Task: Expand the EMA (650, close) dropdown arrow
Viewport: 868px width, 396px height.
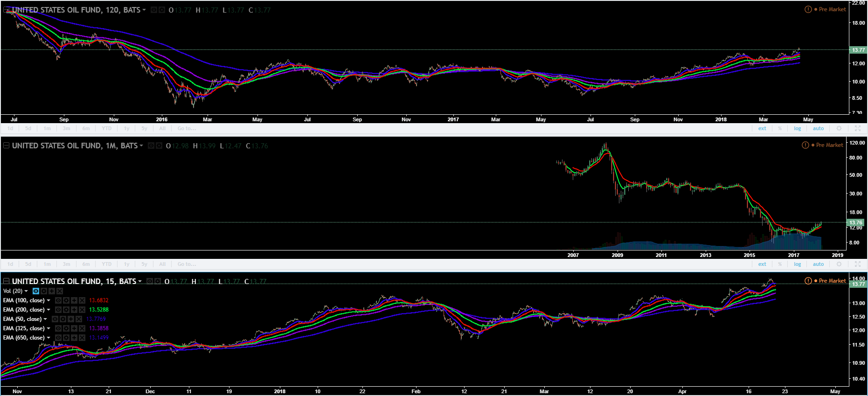Action: (x=49, y=338)
